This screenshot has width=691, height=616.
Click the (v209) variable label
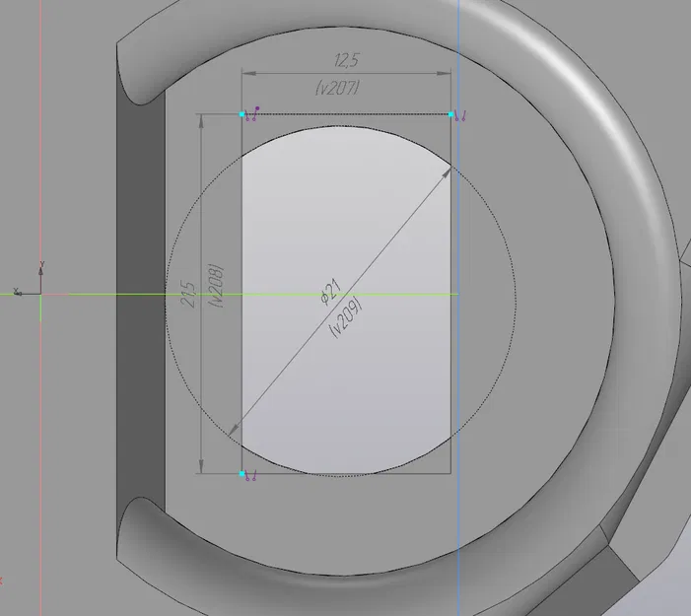point(346,317)
